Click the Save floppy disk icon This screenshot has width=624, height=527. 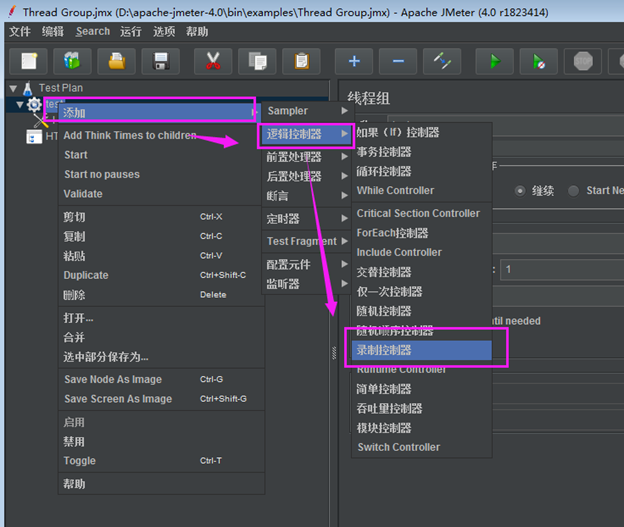coord(160,62)
